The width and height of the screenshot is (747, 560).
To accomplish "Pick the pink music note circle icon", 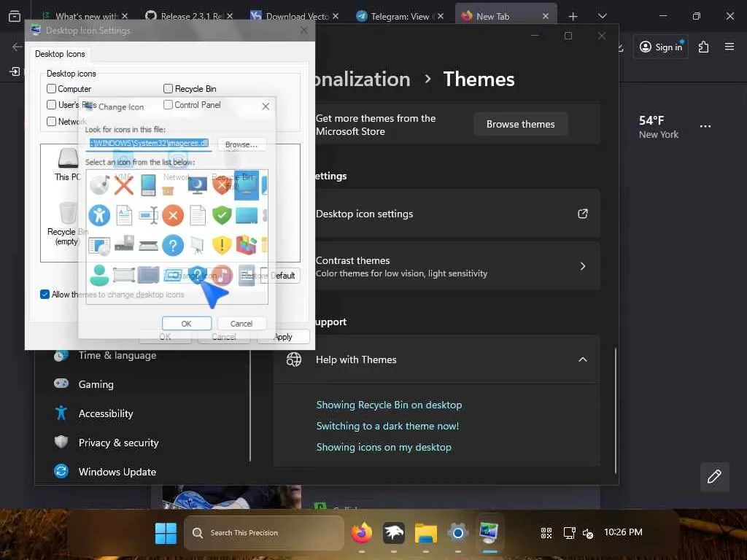I will pos(222,275).
